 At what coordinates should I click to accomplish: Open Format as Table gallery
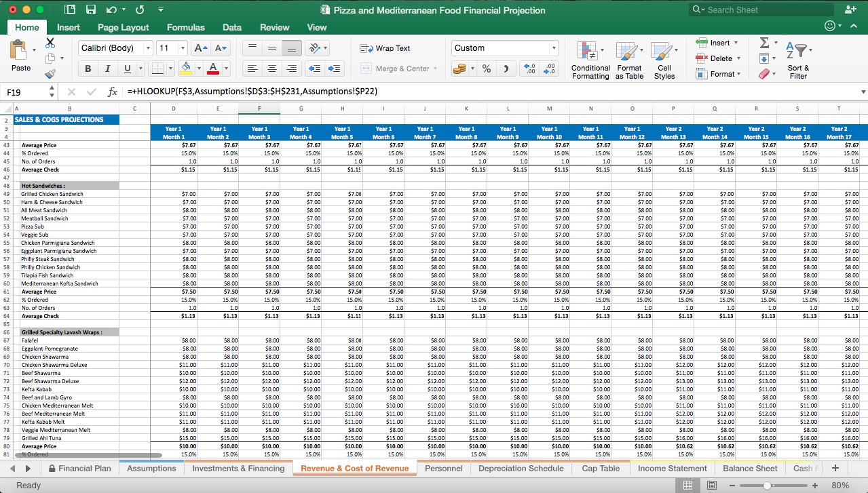point(629,60)
